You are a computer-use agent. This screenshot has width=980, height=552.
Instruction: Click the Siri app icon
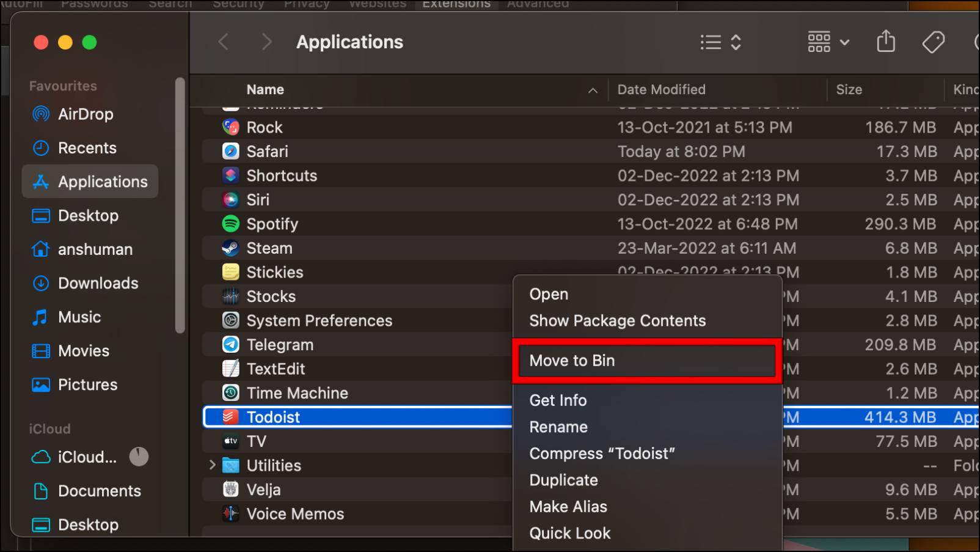coord(230,199)
